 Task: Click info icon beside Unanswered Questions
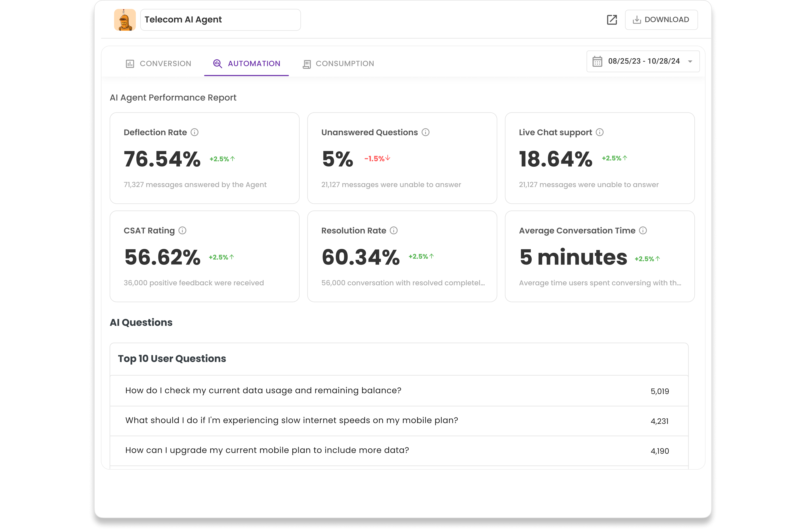point(426,132)
